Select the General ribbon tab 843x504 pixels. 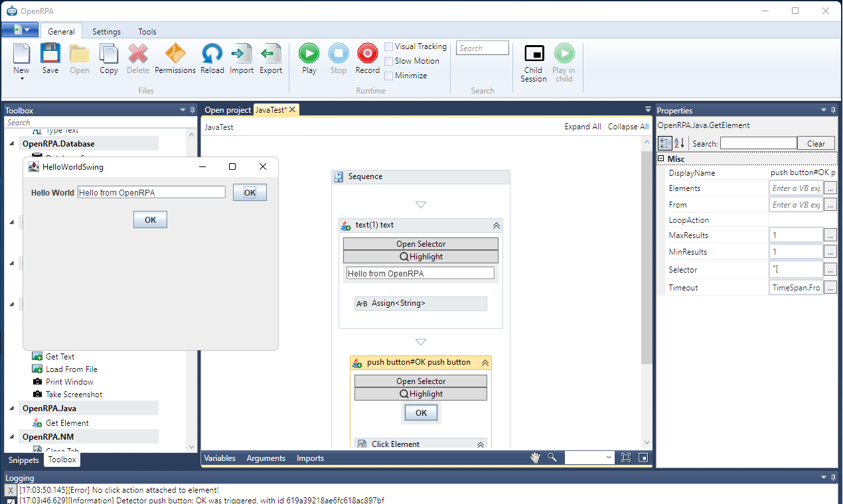pos(61,32)
